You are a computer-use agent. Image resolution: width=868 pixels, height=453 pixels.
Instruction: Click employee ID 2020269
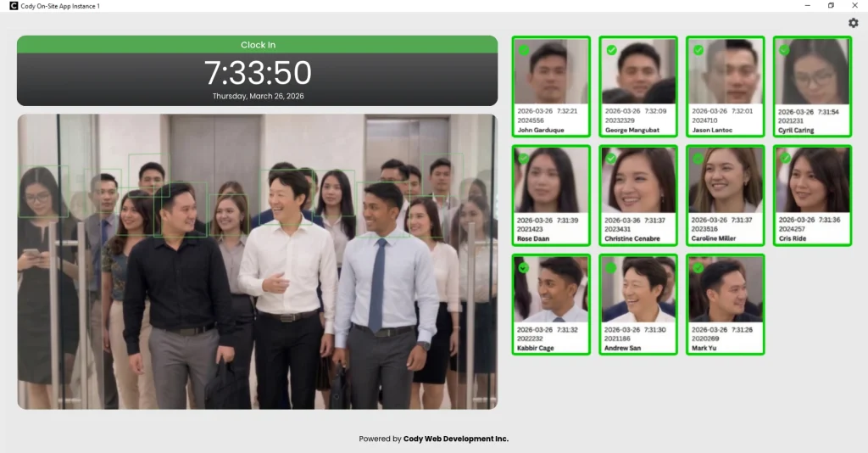[x=705, y=339]
